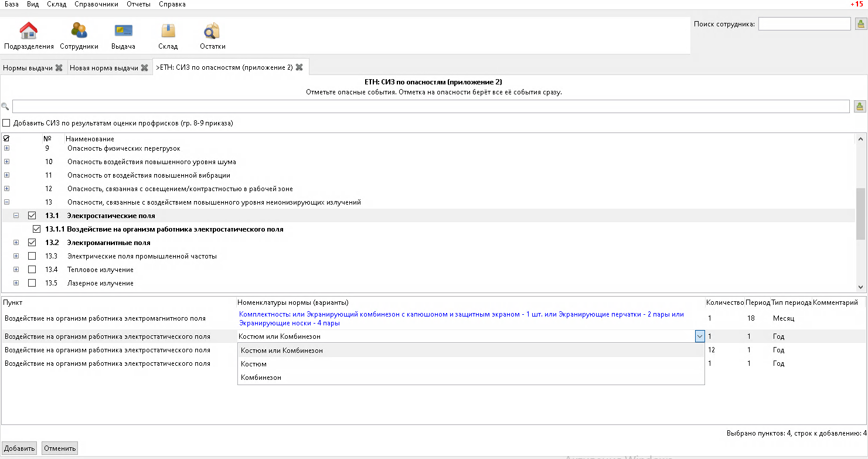The image size is (868, 459).
Task: Open the Сотрудники toolbar icon
Action: pyautogui.click(x=79, y=36)
